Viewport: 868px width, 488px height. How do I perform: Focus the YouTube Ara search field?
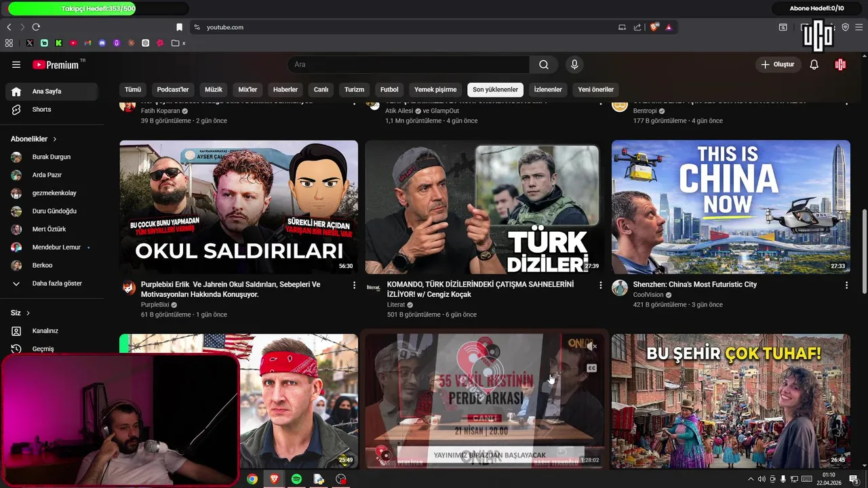(x=409, y=64)
